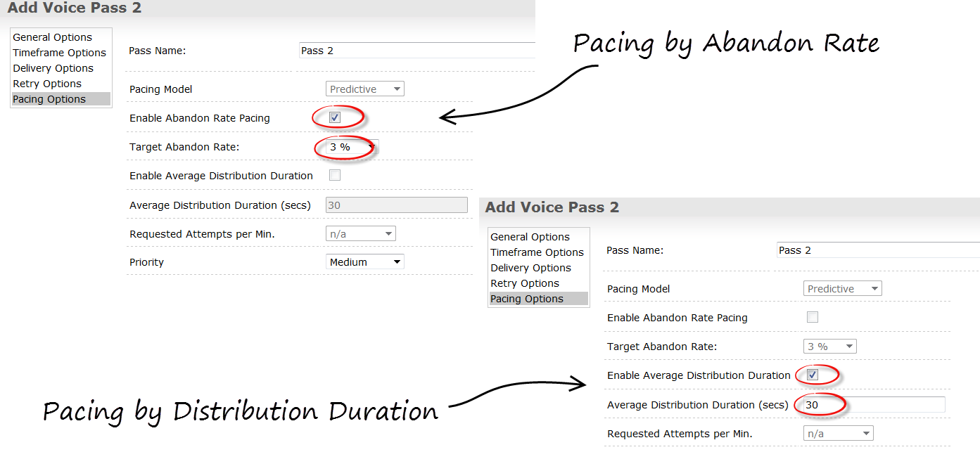This screenshot has width=980, height=452.
Task: Open Requested Attempts per Min. dropdown, upper-left panel
Action: click(x=361, y=233)
